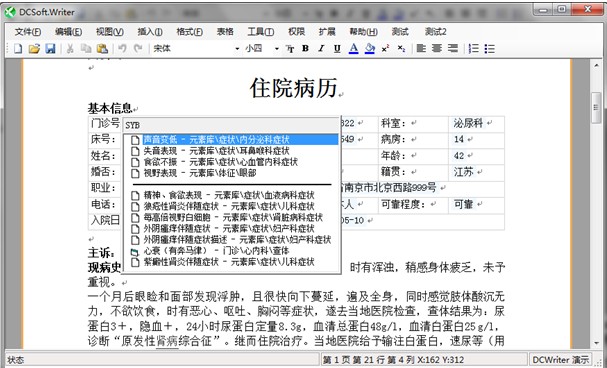
Task: Save the document with the floppy icon
Action: [50, 49]
